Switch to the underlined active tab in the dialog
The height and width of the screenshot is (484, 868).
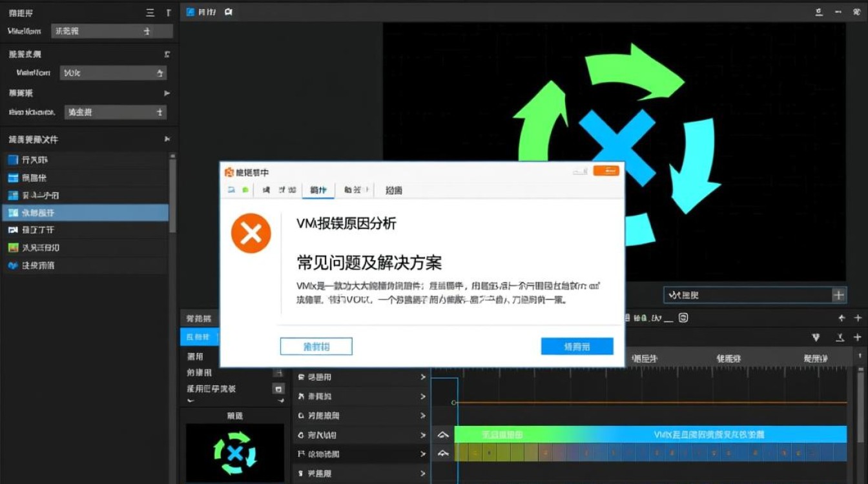[x=318, y=190]
